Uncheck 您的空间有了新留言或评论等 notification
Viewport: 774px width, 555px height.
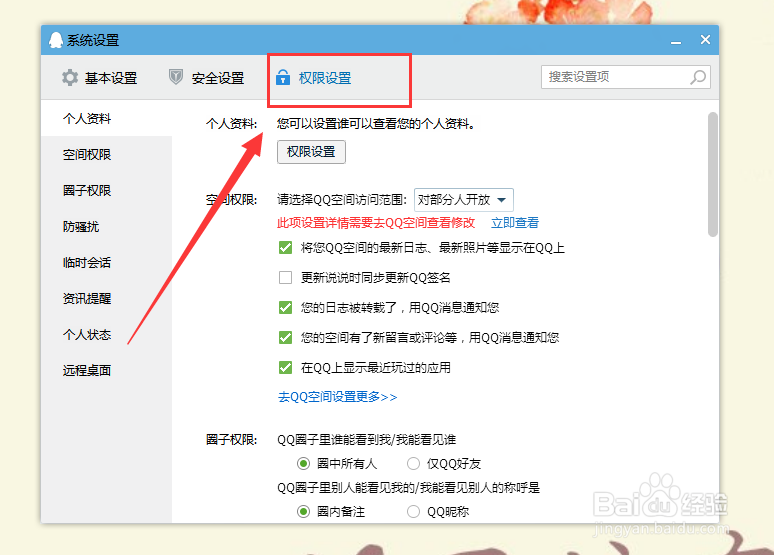[x=285, y=338]
